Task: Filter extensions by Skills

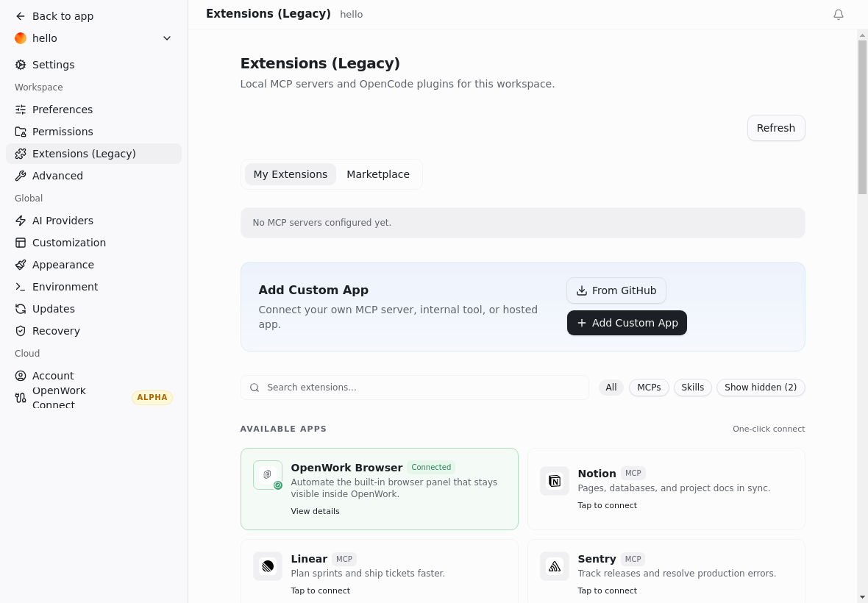Action: [692, 388]
